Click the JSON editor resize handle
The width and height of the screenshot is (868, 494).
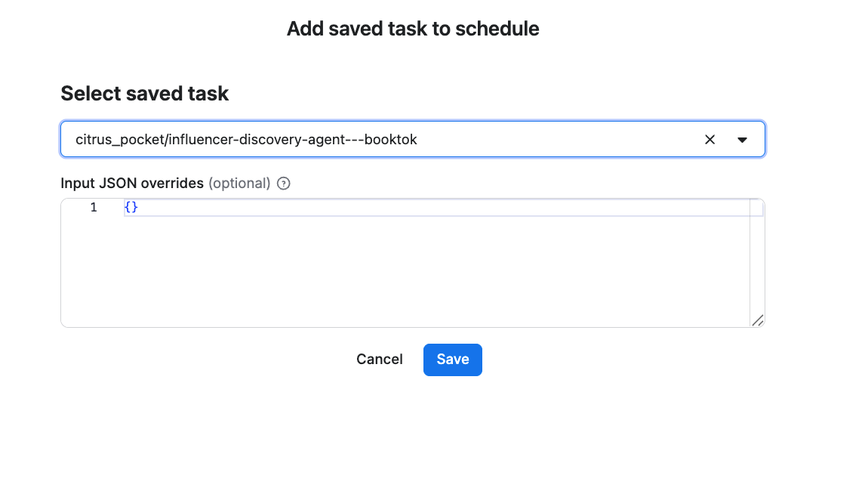coord(758,320)
